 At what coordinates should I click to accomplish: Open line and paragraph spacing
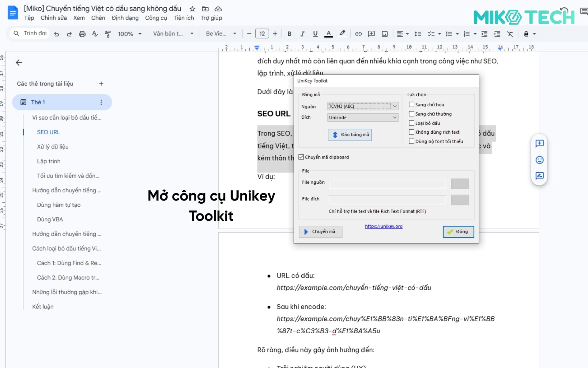pyautogui.click(x=418, y=34)
